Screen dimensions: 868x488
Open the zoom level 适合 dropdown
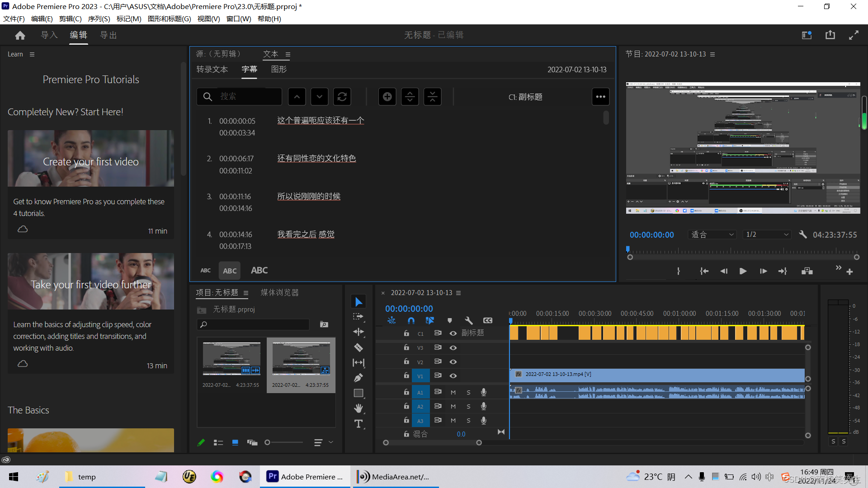712,235
